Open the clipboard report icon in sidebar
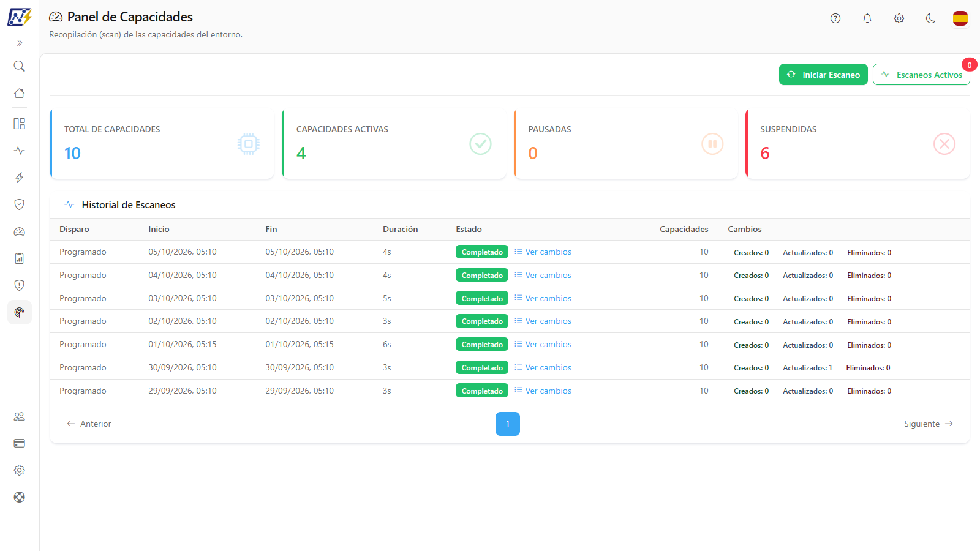The image size is (980, 551). tap(20, 258)
